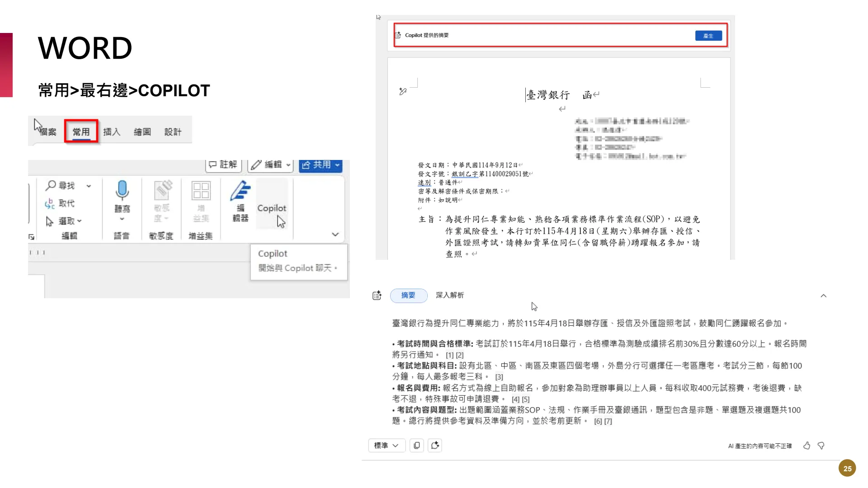Click the Copilot ribbon button
Image resolution: width=868 pixels, height=488 pixels.
(272, 203)
